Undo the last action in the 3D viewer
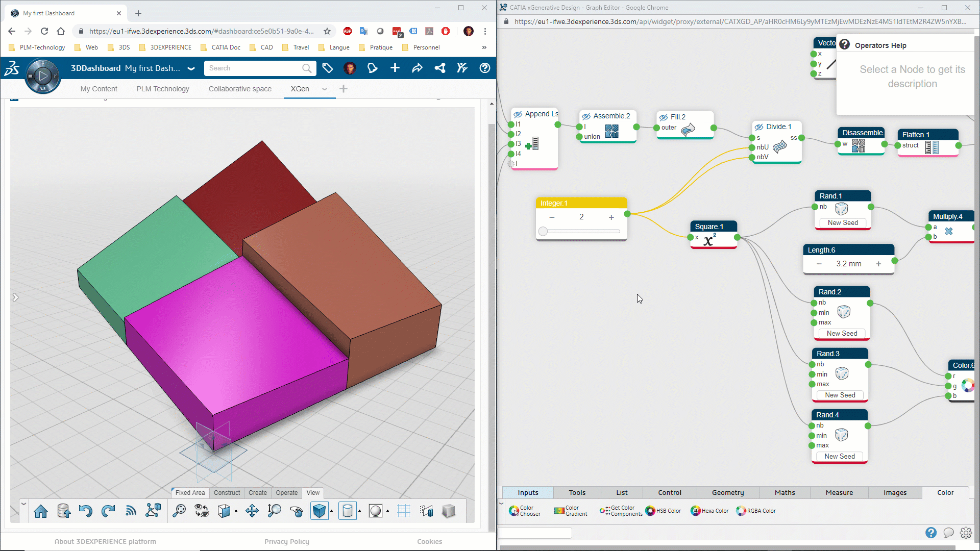 click(86, 511)
